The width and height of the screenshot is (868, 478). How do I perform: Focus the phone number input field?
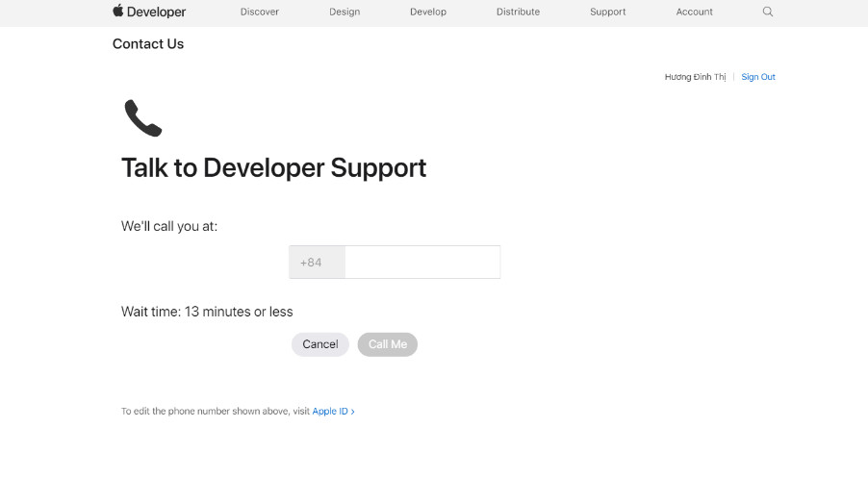click(422, 263)
